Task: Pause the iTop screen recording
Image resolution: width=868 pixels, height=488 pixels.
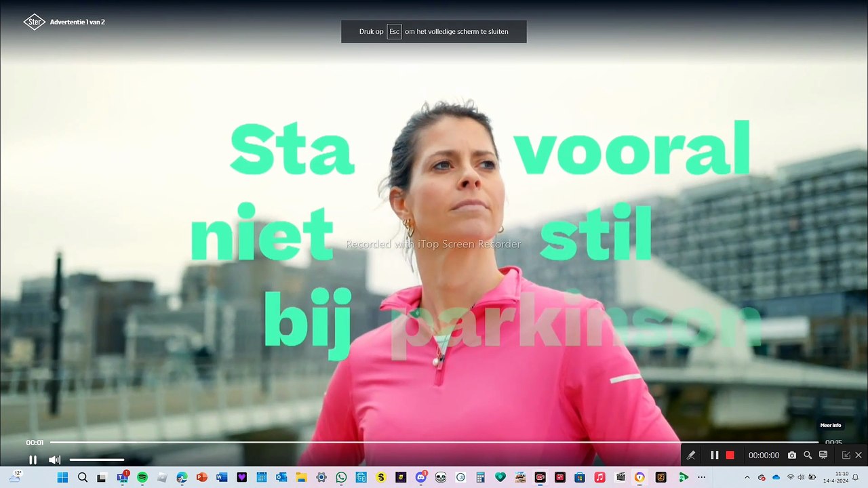Action: (714, 455)
